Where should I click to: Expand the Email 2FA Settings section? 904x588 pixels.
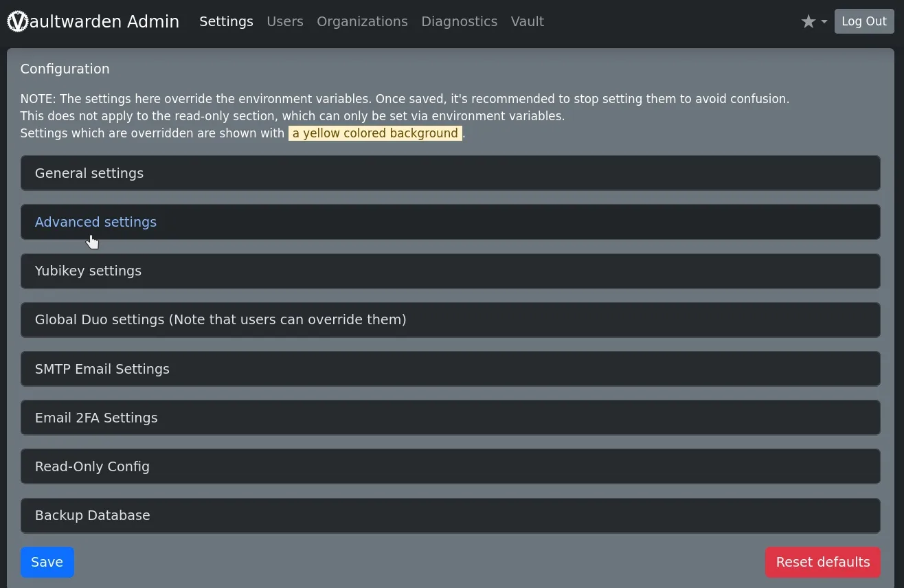point(96,418)
